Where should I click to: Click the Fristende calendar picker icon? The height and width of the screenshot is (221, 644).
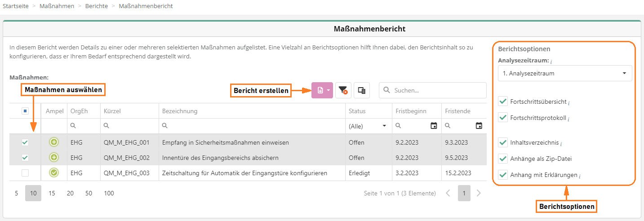pos(479,126)
